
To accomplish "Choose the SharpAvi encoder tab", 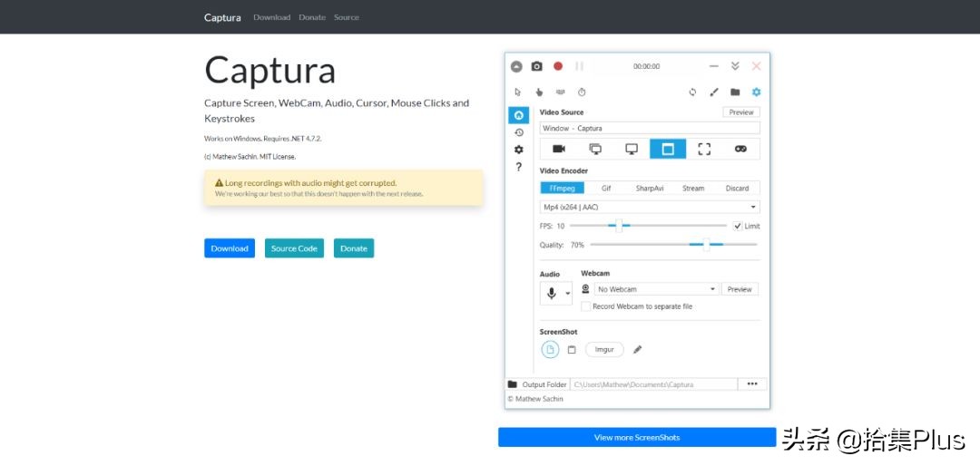I will point(650,188).
